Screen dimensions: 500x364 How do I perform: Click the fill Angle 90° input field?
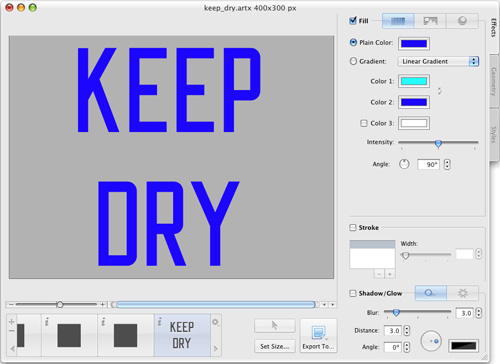tap(428, 164)
